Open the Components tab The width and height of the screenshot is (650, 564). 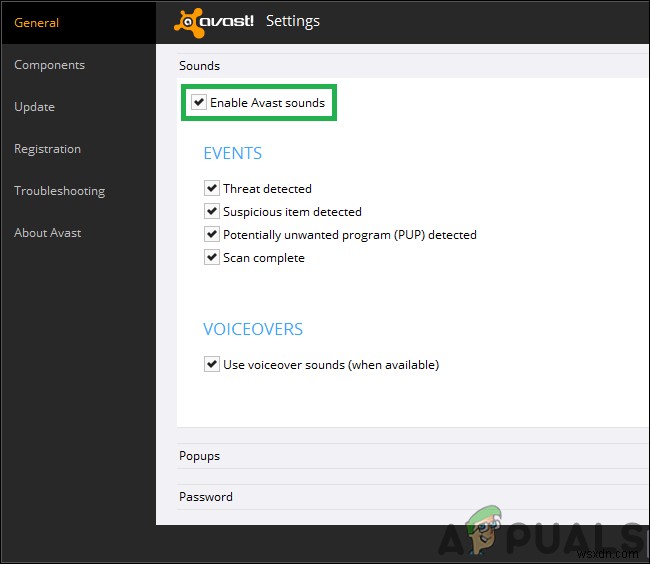coord(49,65)
